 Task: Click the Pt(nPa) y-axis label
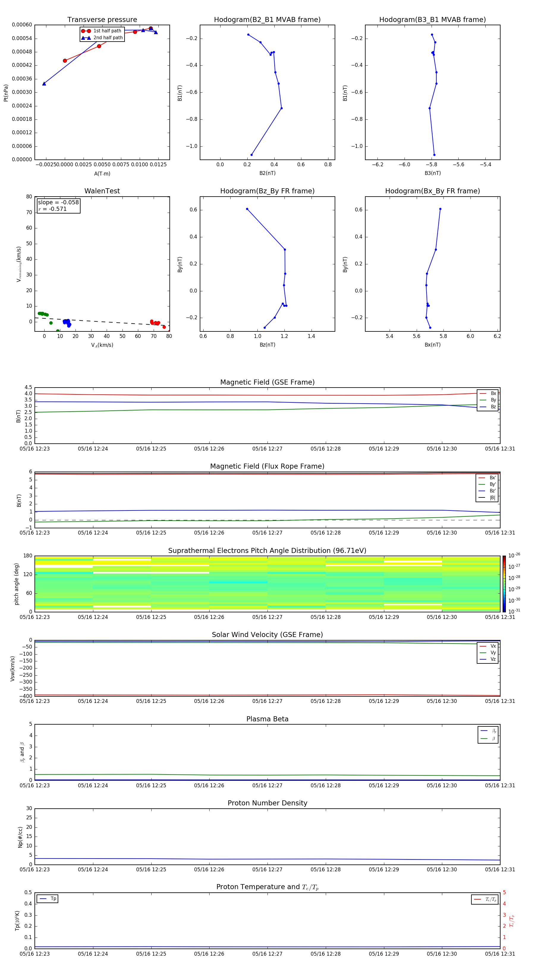click(x=6, y=93)
